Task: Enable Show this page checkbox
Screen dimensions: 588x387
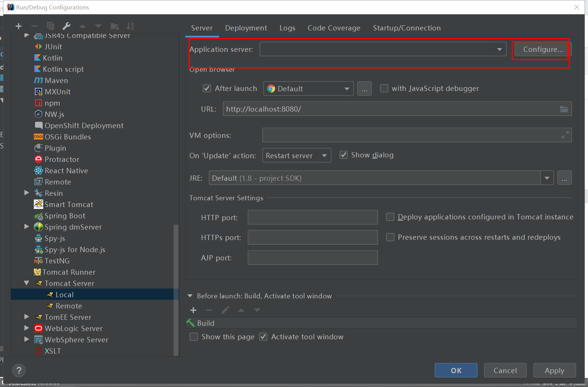Action: (x=193, y=337)
